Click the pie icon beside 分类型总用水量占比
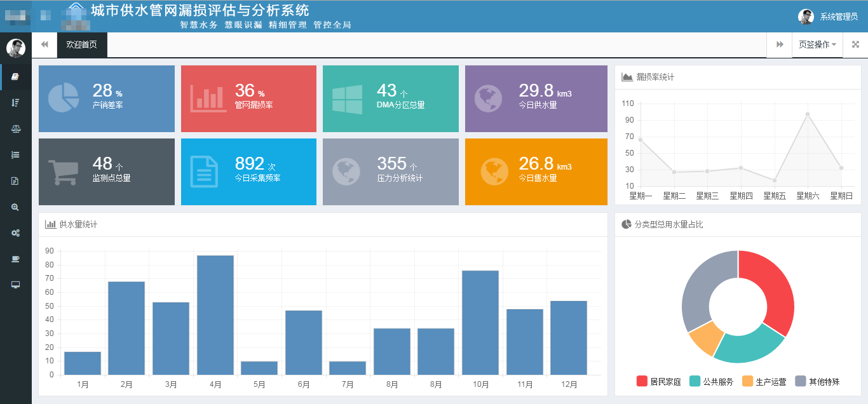Viewport: 868px width, 404px height. [626, 224]
